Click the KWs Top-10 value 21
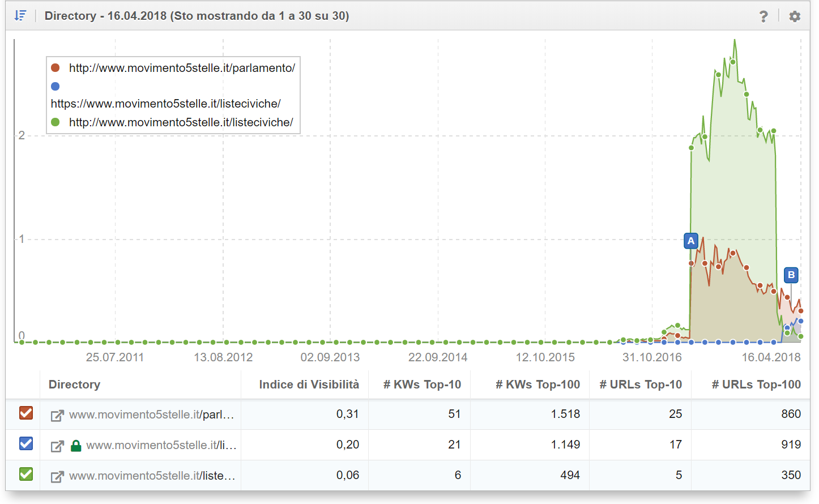This screenshot has height=504, width=819. [454, 445]
